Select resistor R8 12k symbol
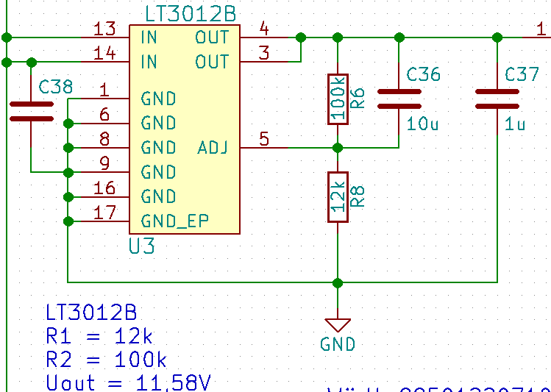The height and width of the screenshot is (392, 551). pos(338,197)
